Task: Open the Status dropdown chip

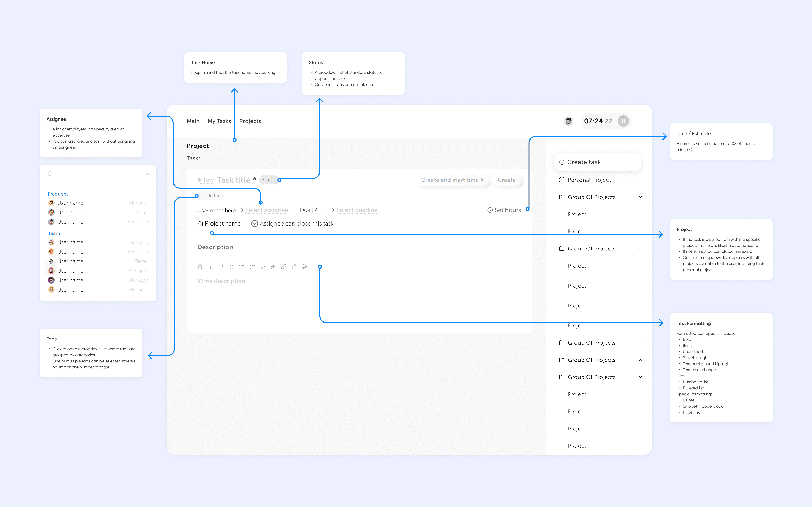Action: (x=269, y=180)
